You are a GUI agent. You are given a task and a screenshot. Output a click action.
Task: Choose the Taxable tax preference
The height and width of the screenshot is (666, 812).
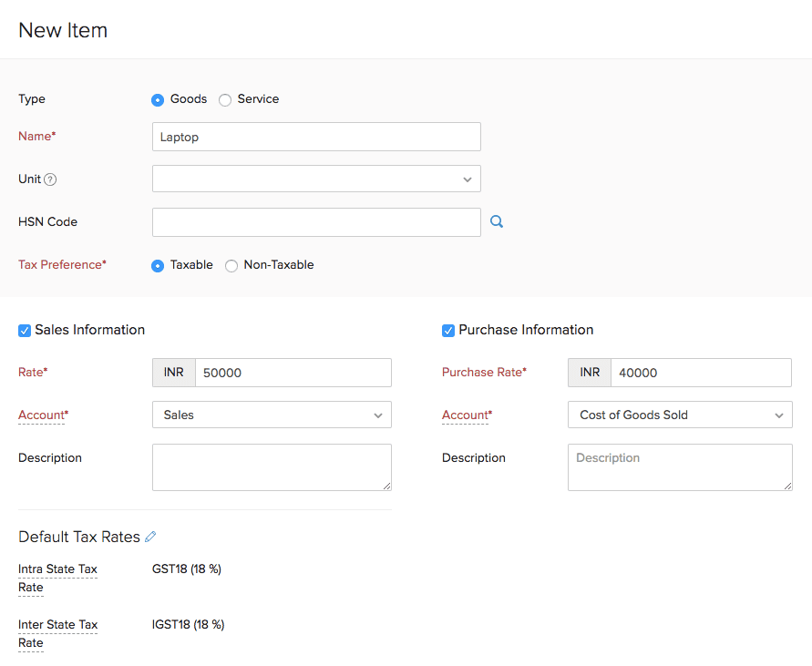pyautogui.click(x=158, y=265)
